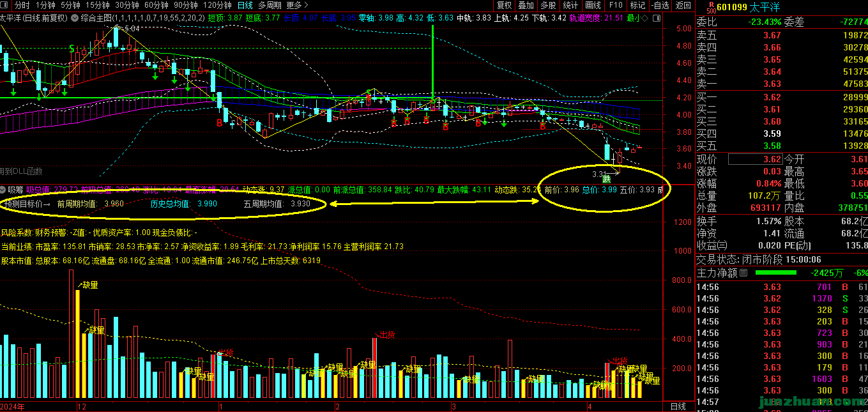Screen dimensions: 868x412
Task: Open the 画线 drawing tools
Action: tap(593, 5)
